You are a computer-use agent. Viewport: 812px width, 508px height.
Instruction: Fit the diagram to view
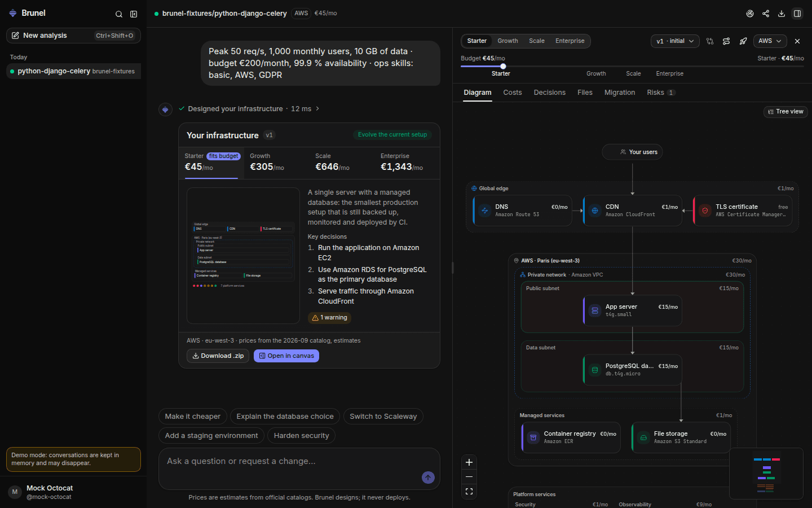tap(469, 492)
